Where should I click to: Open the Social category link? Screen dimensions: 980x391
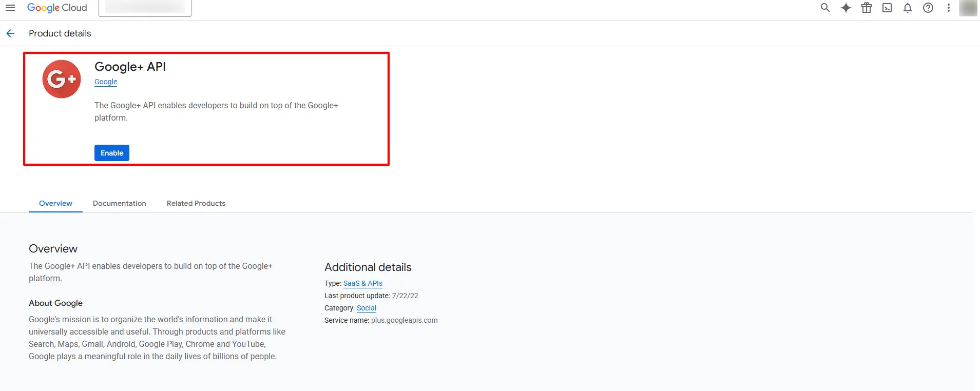[x=367, y=308]
